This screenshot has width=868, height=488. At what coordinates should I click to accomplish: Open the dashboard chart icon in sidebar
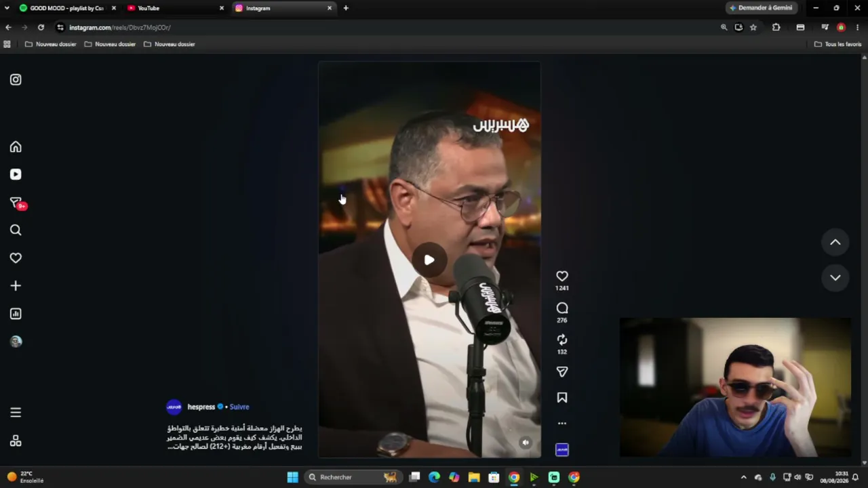(x=16, y=314)
